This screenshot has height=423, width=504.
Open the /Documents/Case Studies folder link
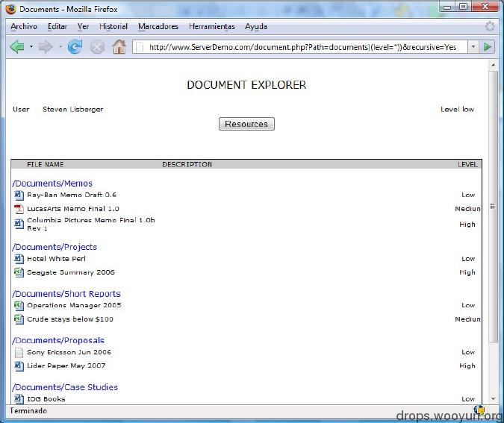click(x=65, y=387)
